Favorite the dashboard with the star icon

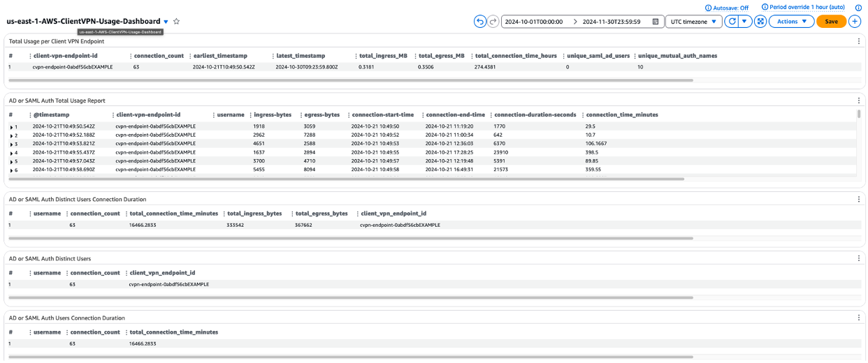[177, 22]
